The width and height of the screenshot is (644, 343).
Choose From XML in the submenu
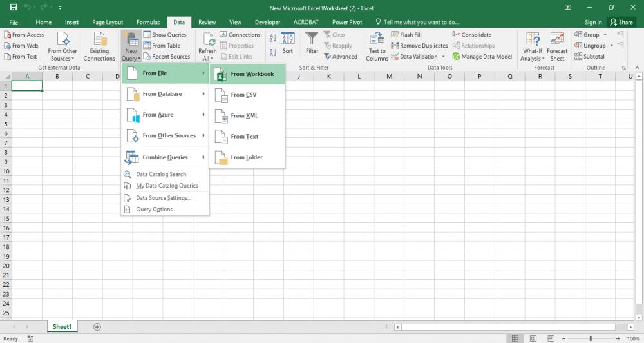[x=247, y=116]
